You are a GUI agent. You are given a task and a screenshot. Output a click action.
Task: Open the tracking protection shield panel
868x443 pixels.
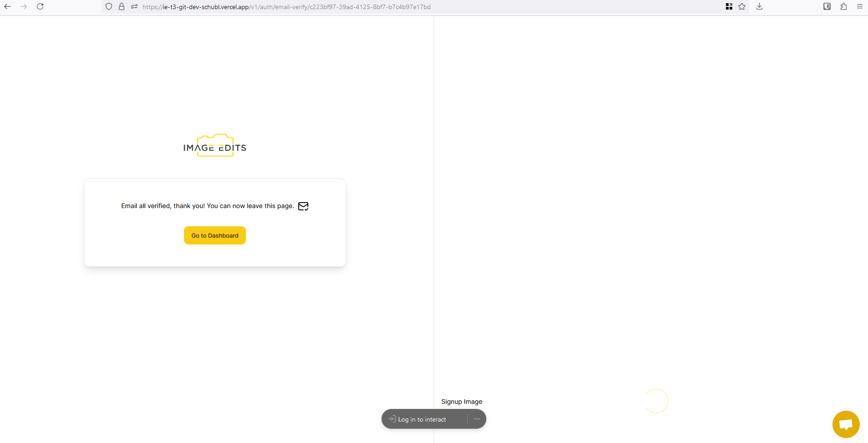coord(109,6)
